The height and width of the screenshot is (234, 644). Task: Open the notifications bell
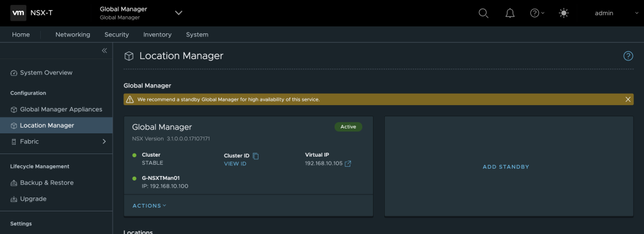coord(509,13)
